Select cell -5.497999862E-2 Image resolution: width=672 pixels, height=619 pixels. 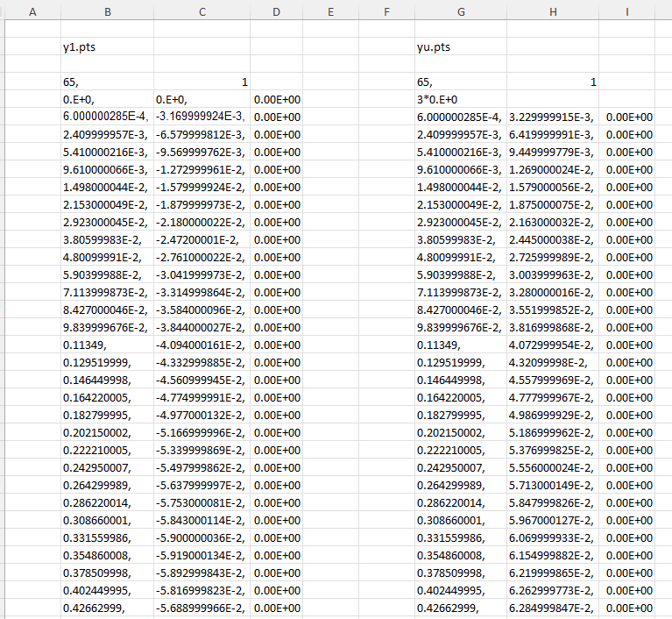coord(202,467)
